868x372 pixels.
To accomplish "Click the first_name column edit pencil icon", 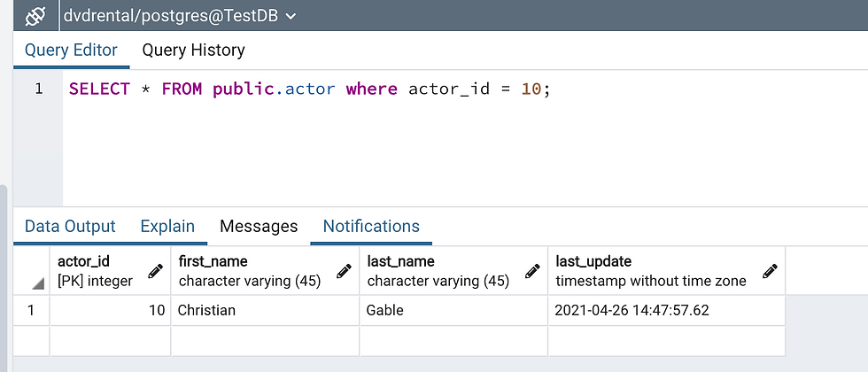I will [345, 271].
